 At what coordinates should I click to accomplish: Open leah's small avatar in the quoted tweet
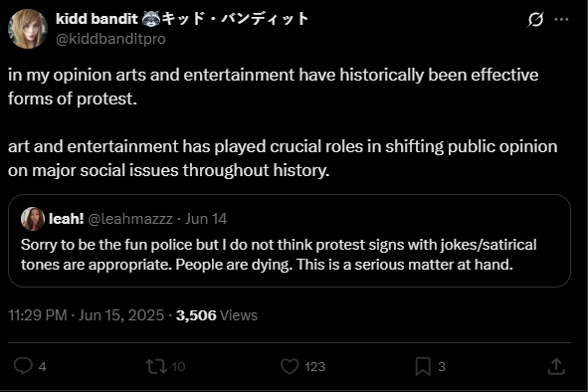(x=33, y=219)
